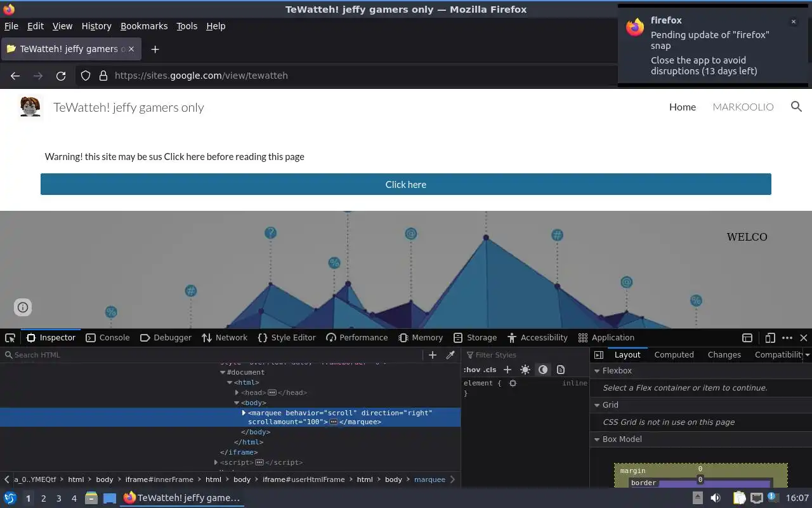Reload the page

coord(61,76)
